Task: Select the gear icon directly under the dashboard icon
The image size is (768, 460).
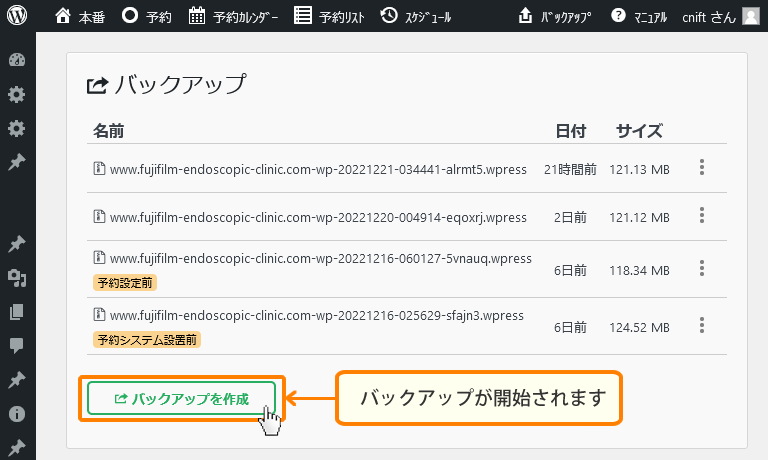Action: 17,94
